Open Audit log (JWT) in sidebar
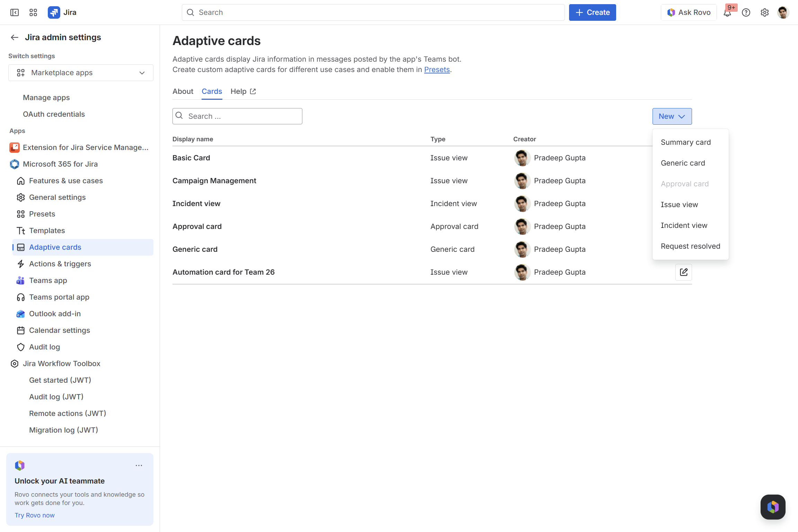Viewport: 798px width, 532px height. coord(56,397)
